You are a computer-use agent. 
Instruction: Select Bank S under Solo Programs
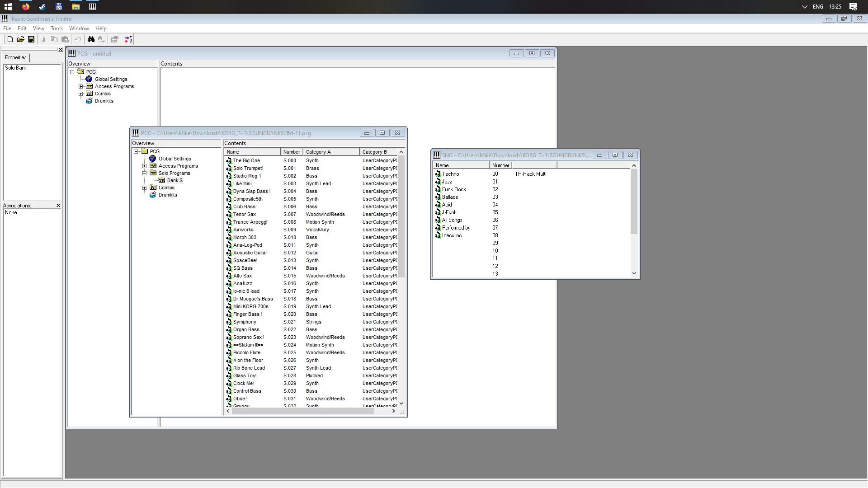click(175, 180)
